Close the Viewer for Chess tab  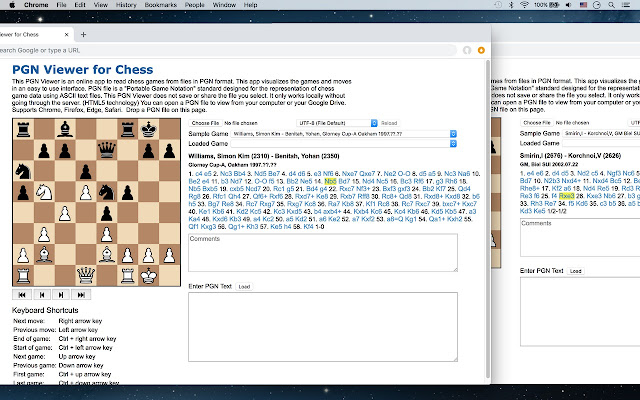click(x=67, y=35)
